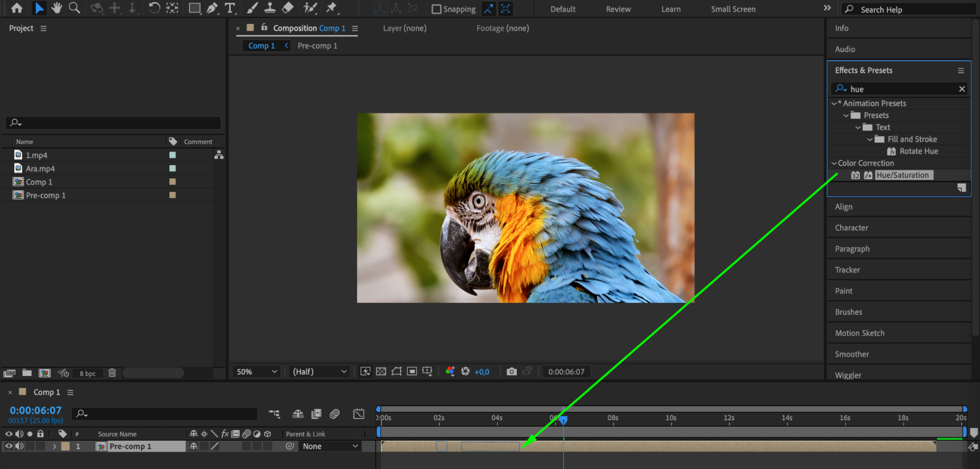
Task: Select the Puppet Pin tool
Action: point(331,8)
